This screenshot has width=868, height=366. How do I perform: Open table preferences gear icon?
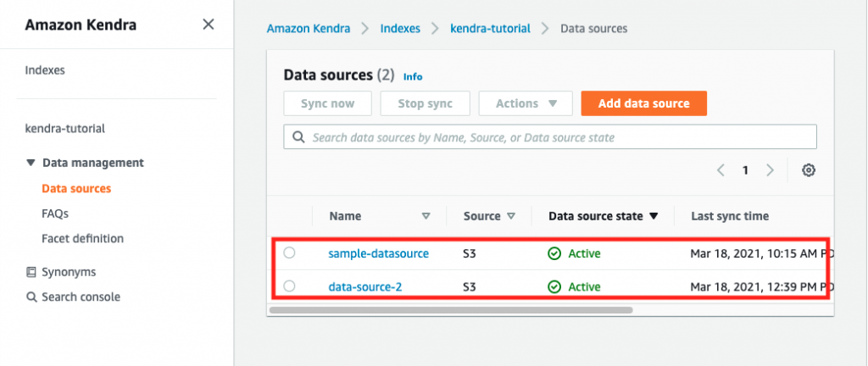pos(809,170)
